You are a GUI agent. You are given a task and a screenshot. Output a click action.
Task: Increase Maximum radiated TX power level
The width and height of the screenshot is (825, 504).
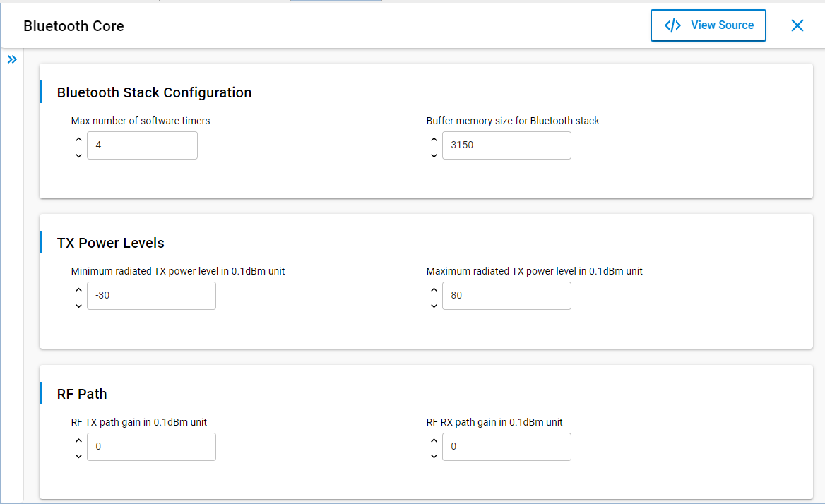tap(434, 289)
